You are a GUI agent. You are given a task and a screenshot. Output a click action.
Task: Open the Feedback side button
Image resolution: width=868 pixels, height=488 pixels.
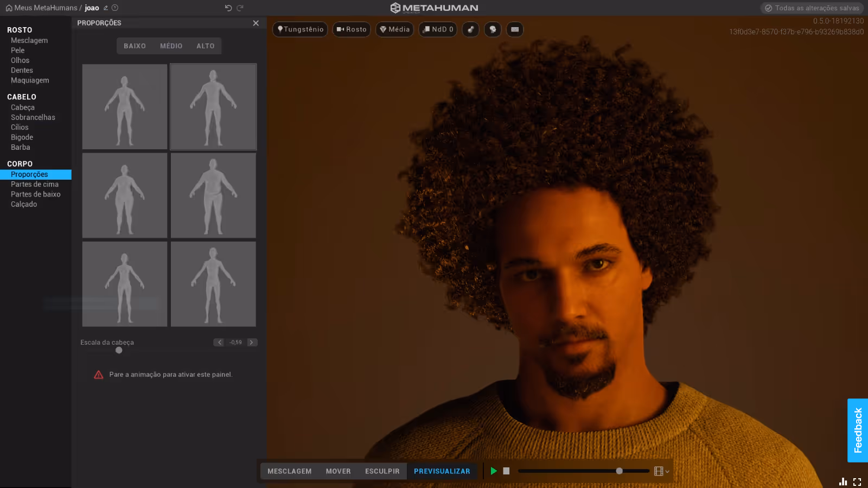click(x=857, y=430)
